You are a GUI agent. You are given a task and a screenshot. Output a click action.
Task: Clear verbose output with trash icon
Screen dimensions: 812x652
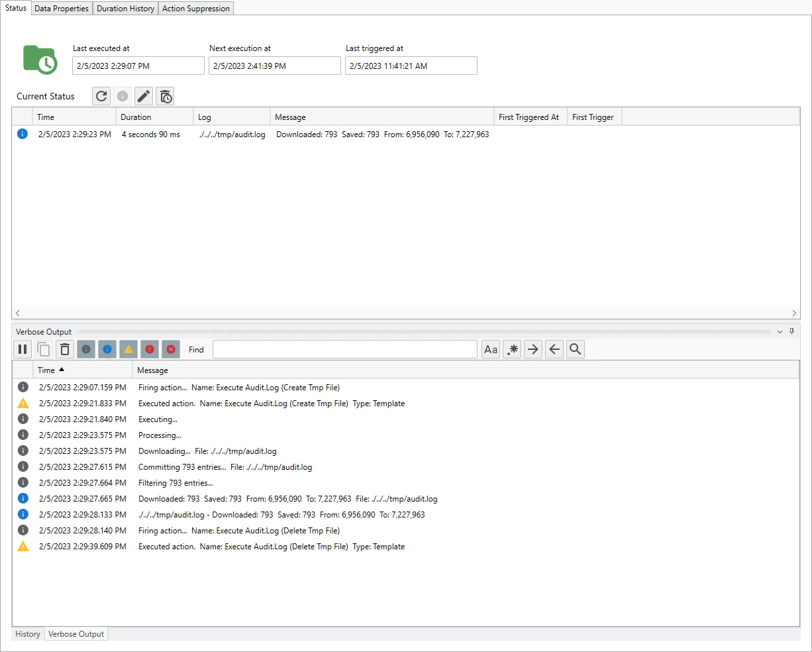[65, 349]
